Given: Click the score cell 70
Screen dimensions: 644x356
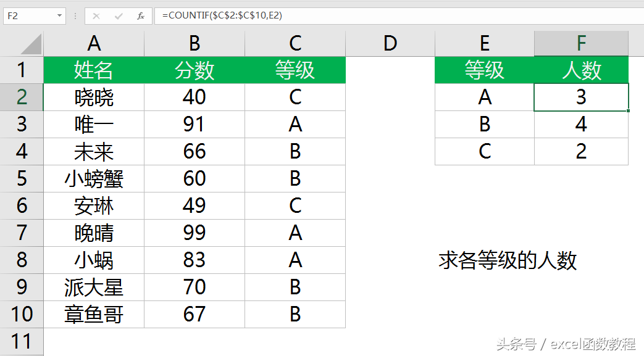Looking at the screenshot, I should [194, 287].
